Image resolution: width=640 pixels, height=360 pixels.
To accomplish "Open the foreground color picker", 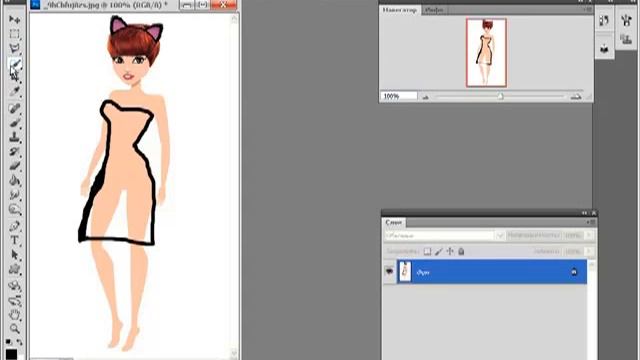I will coord(11,353).
